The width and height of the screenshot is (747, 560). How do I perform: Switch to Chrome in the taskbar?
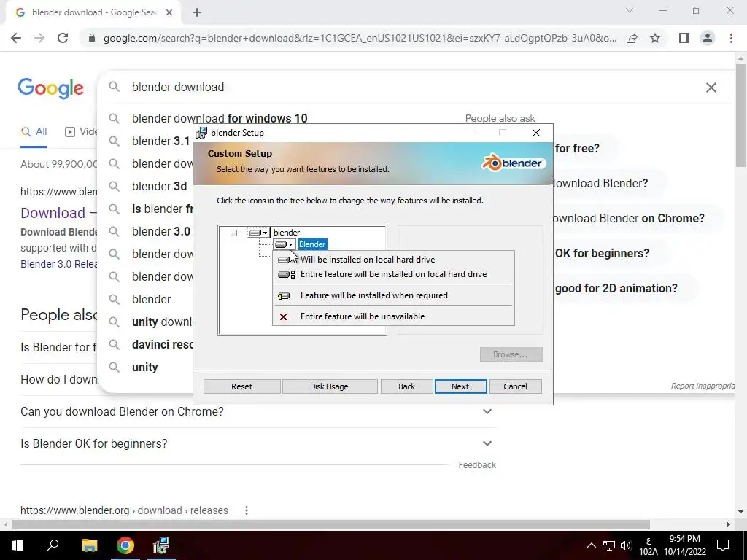coord(125,545)
